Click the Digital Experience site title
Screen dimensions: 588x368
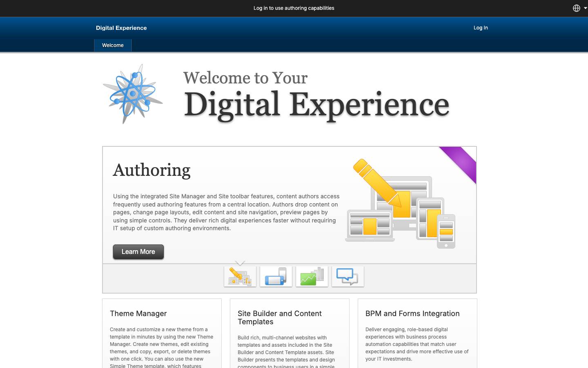click(x=121, y=28)
